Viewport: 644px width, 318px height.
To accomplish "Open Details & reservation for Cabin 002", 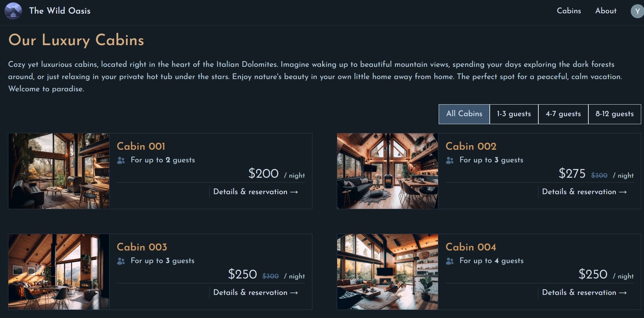I will tap(584, 192).
